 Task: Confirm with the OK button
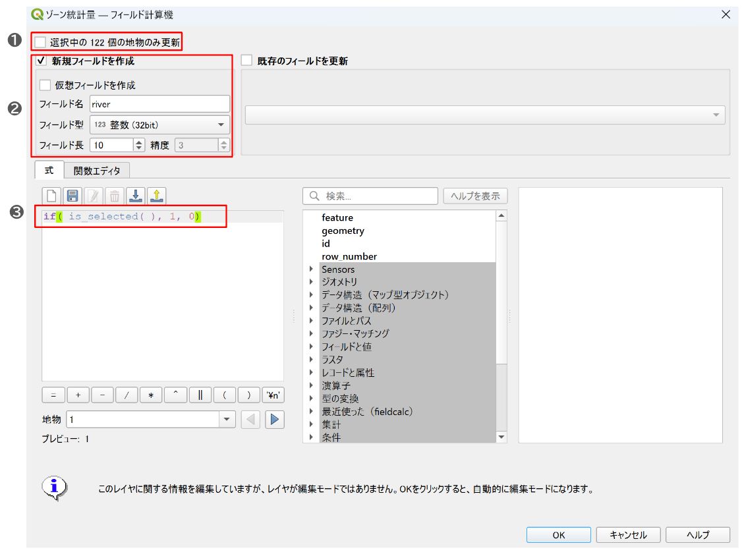pyautogui.click(x=558, y=535)
